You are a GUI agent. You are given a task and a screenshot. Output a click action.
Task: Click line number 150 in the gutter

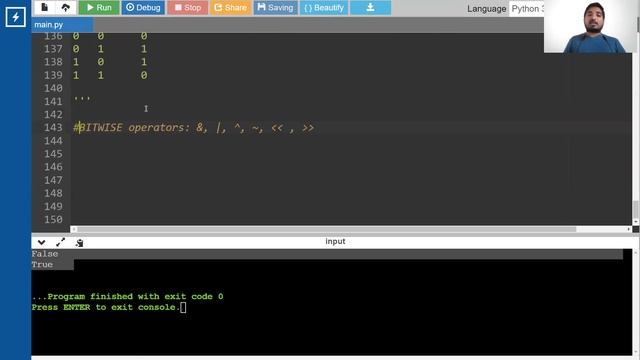point(53,219)
